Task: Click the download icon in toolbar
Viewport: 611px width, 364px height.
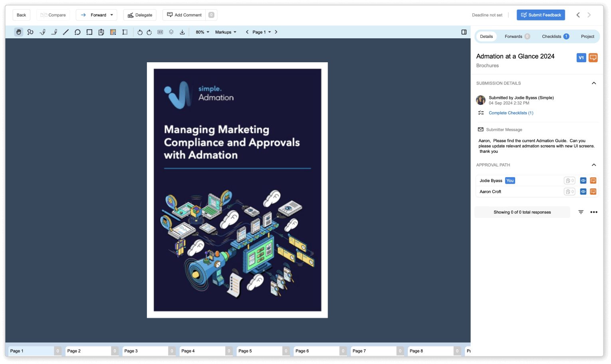Action: (182, 32)
